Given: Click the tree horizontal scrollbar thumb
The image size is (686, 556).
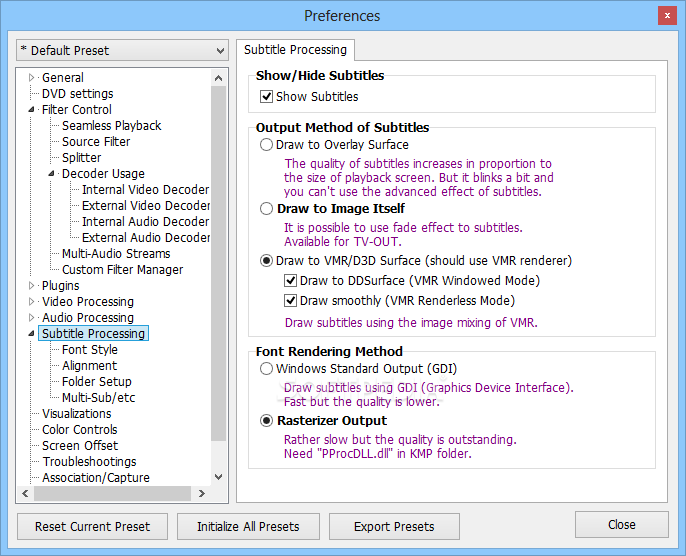Looking at the screenshot, I should [112, 493].
